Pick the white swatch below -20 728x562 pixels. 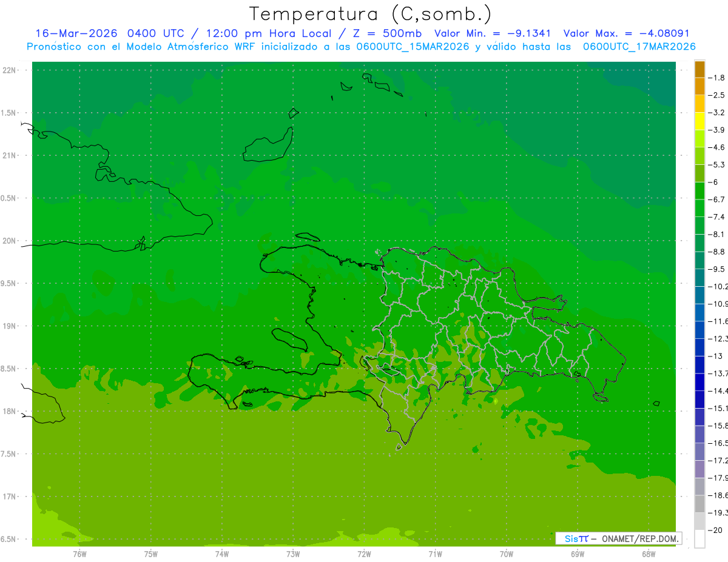coord(699,539)
